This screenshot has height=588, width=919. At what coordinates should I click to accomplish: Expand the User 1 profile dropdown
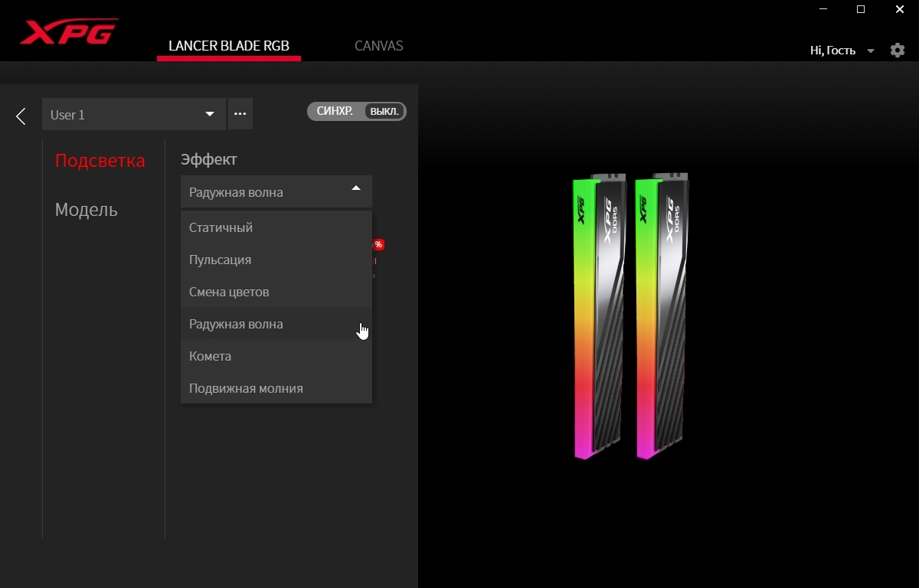pos(134,114)
